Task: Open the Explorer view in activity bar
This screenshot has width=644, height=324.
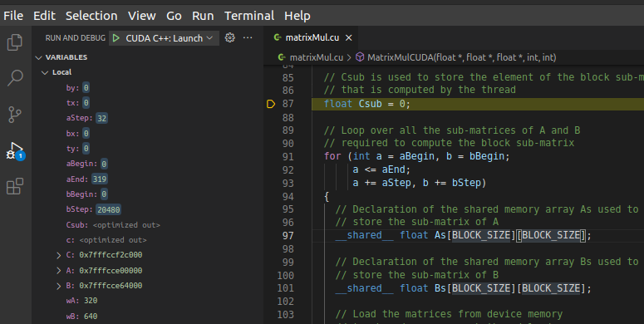Action: pos(15,42)
